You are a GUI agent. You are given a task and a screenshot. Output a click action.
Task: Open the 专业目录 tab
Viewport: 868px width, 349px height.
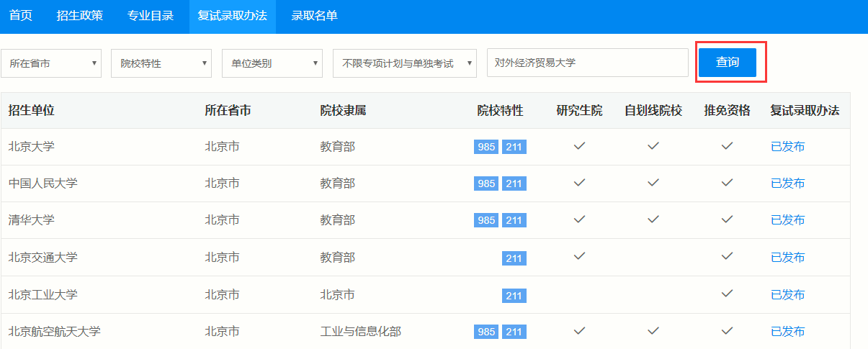[151, 16]
